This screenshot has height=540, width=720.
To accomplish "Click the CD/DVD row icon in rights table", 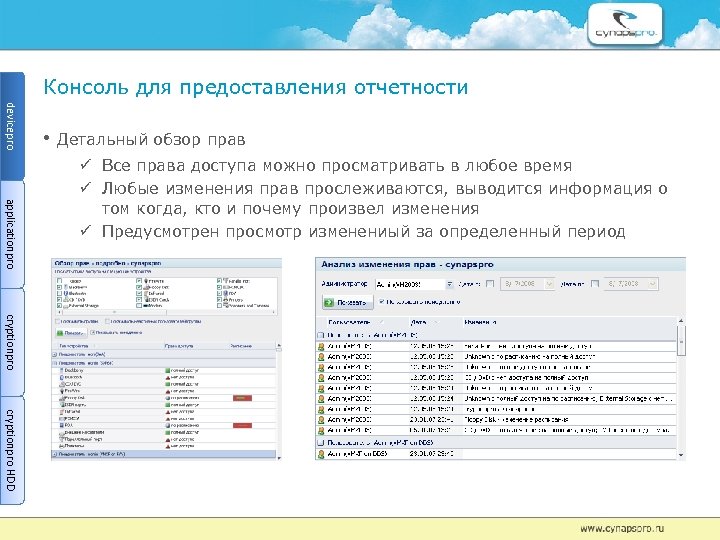I will click(x=62, y=384).
